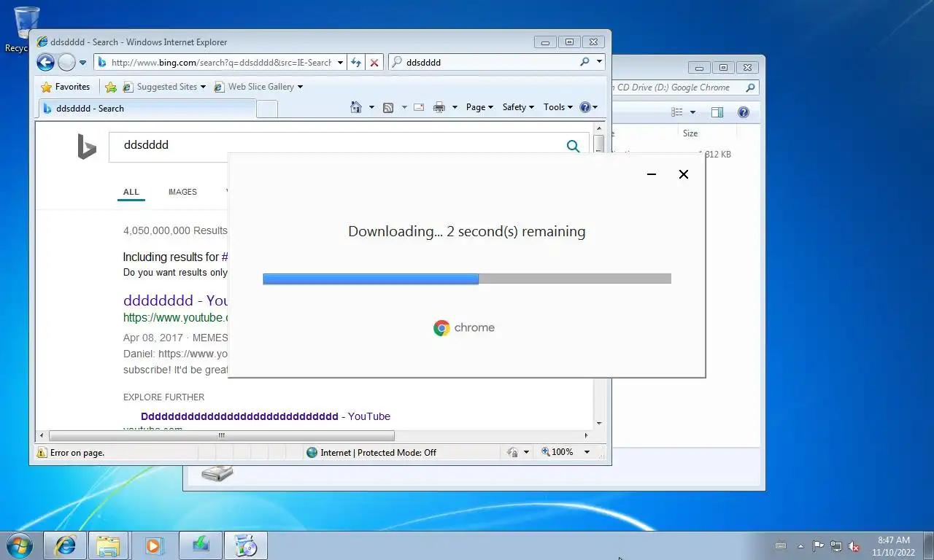Open the recent pages dropdown beside Forward
934x560 pixels.
point(82,63)
